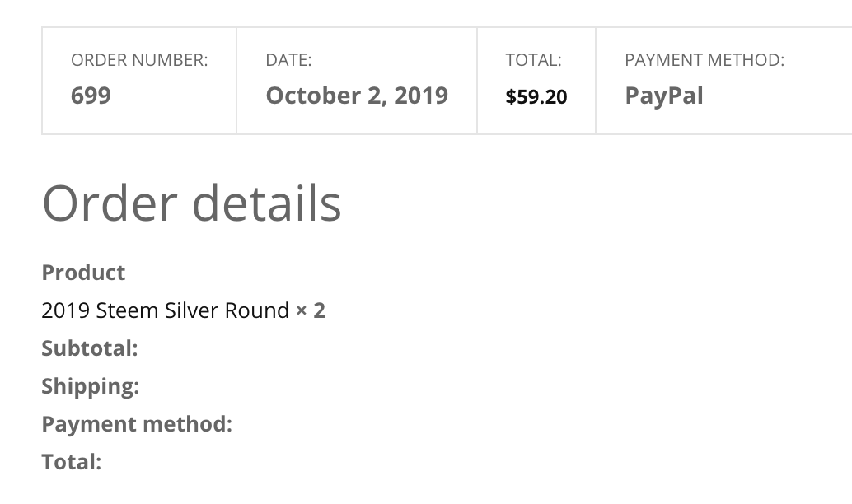Click the × 2 quantity indicator
The height and width of the screenshot is (504, 852).
click(311, 310)
